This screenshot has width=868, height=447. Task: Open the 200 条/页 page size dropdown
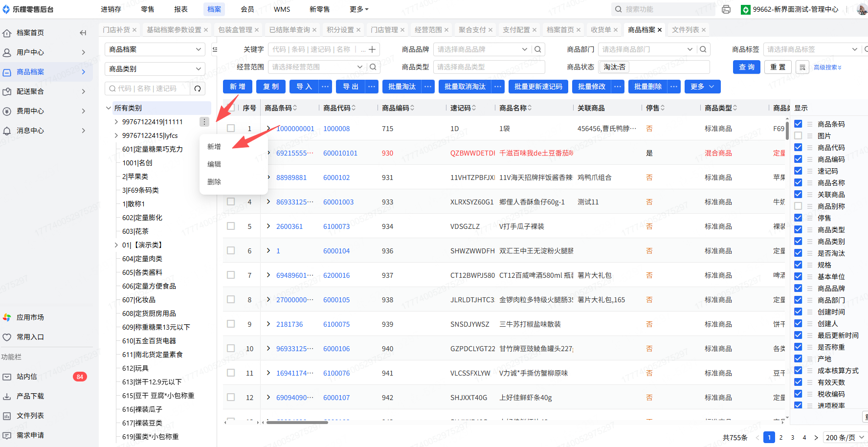coord(845,438)
